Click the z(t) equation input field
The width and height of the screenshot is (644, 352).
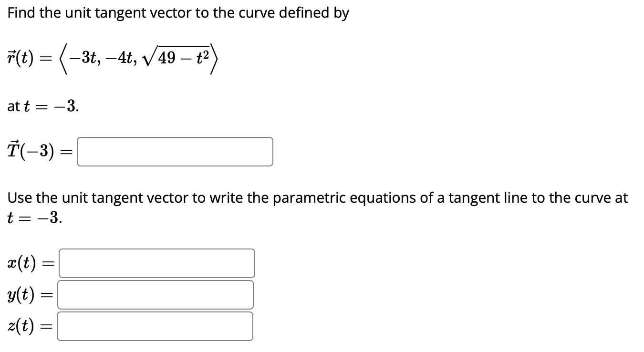pos(155,326)
